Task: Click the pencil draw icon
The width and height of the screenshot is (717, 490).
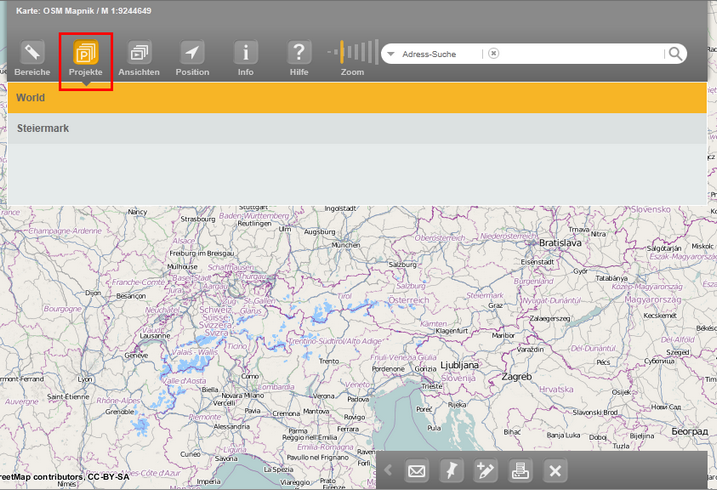Action: 486,471
